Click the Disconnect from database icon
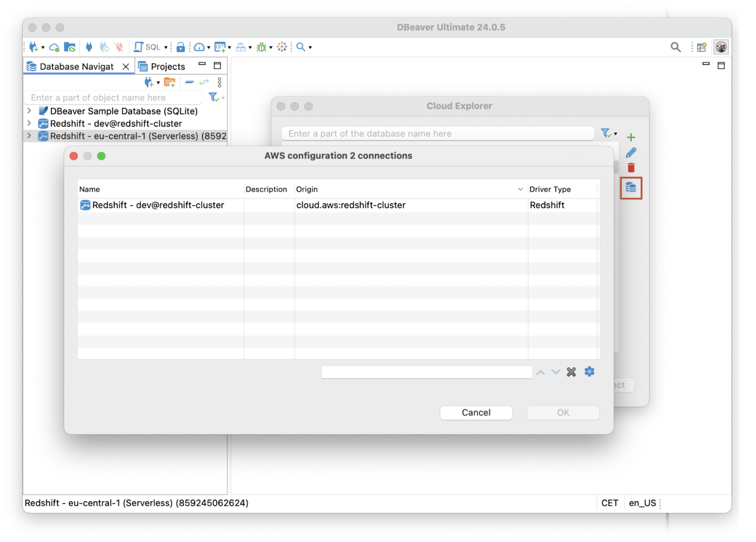The width and height of the screenshot is (756, 542). pyautogui.click(x=119, y=47)
